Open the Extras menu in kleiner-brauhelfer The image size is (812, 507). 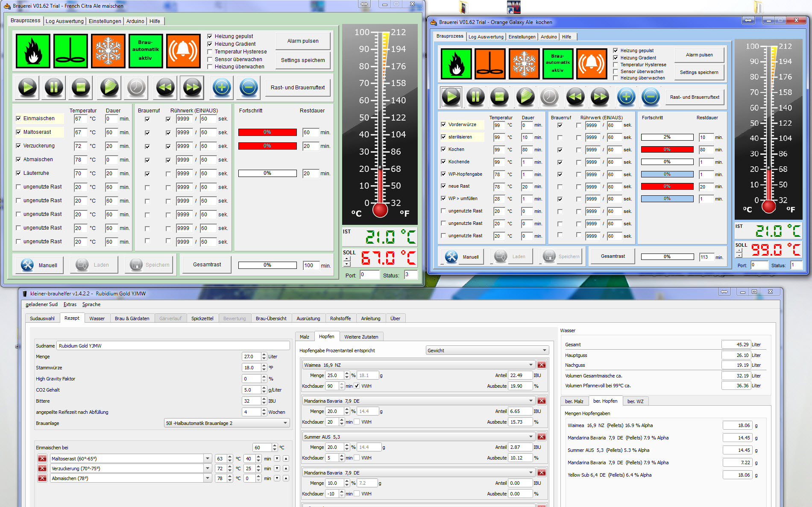70,304
